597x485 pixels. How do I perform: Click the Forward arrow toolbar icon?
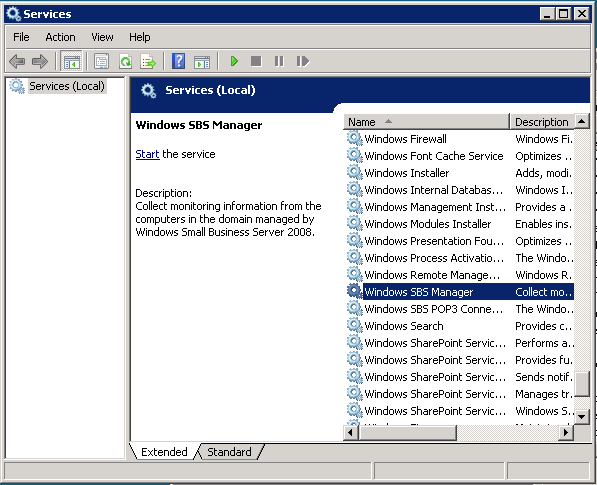(x=40, y=61)
